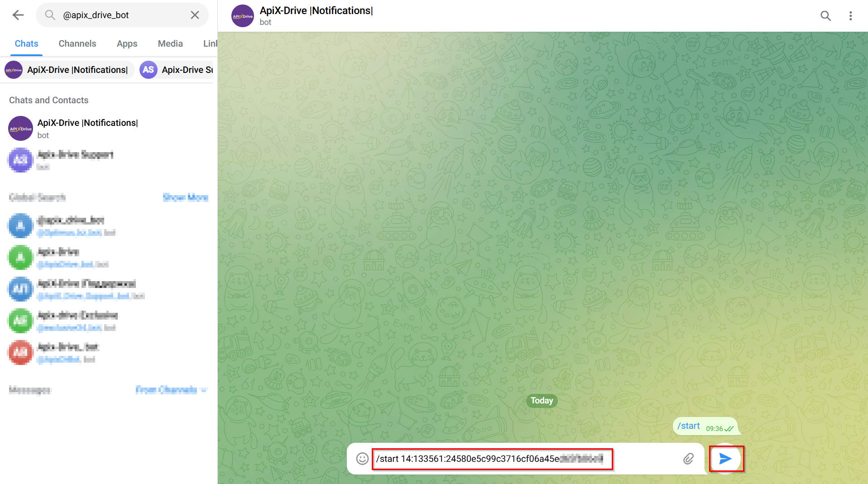Clear the @apix_drive_bot search text
This screenshot has width=868, height=484.
195,15
